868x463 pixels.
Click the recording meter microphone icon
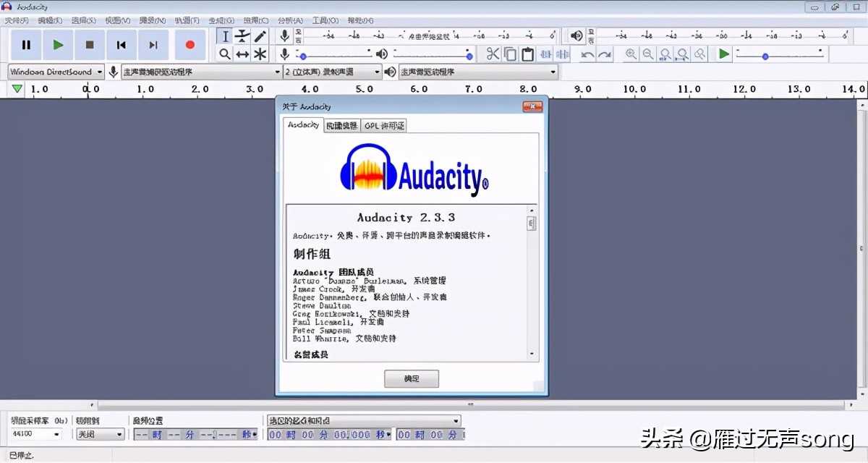coord(285,35)
